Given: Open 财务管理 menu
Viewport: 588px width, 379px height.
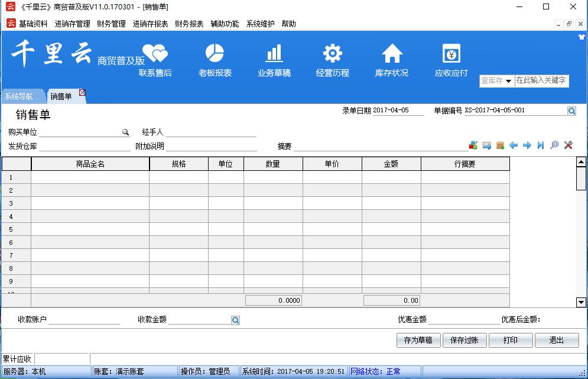Looking at the screenshot, I should pos(111,24).
